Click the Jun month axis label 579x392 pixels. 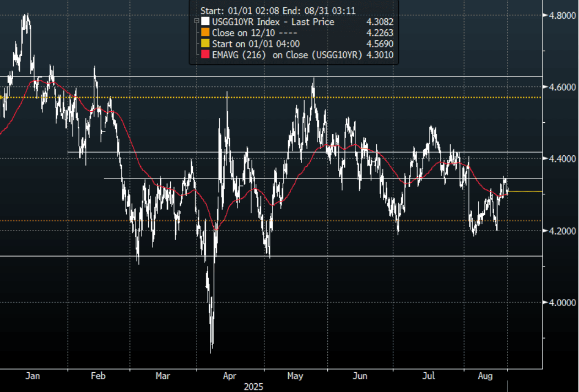click(360, 376)
